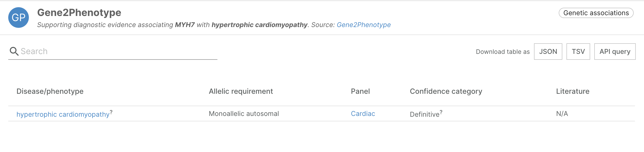This screenshot has height=152, width=644.
Task: Follow the Cardiac panel link
Action: point(363,114)
